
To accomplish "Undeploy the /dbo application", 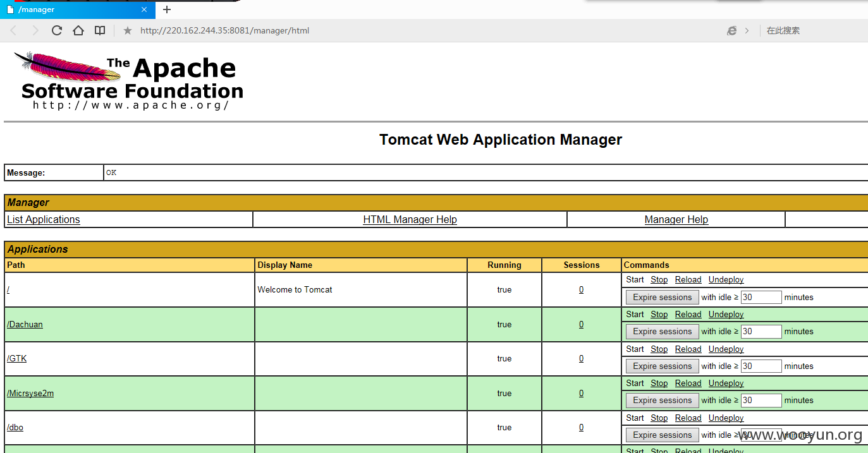I will 726,418.
